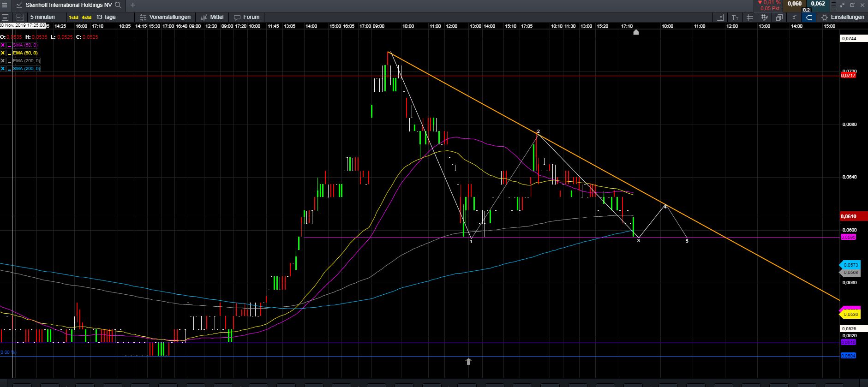Click the purple 0,0515 level label
The image size is (868, 387).
pyautogui.click(x=848, y=342)
